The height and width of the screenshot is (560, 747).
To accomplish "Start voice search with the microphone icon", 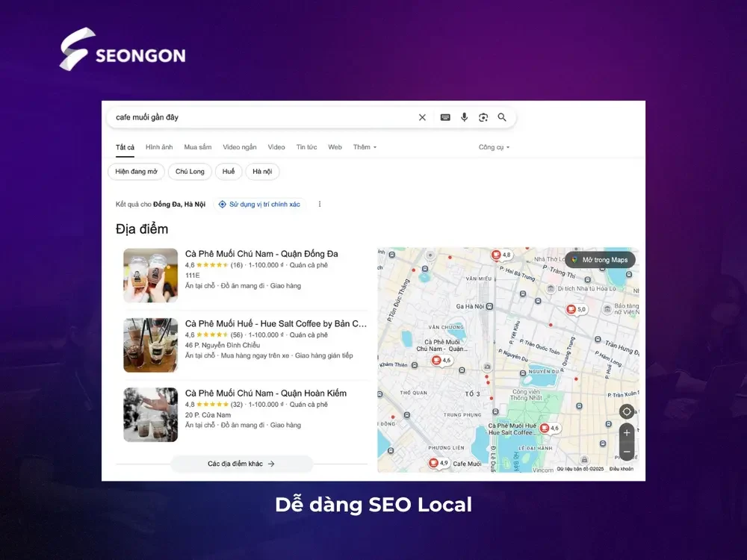I will pos(464,117).
